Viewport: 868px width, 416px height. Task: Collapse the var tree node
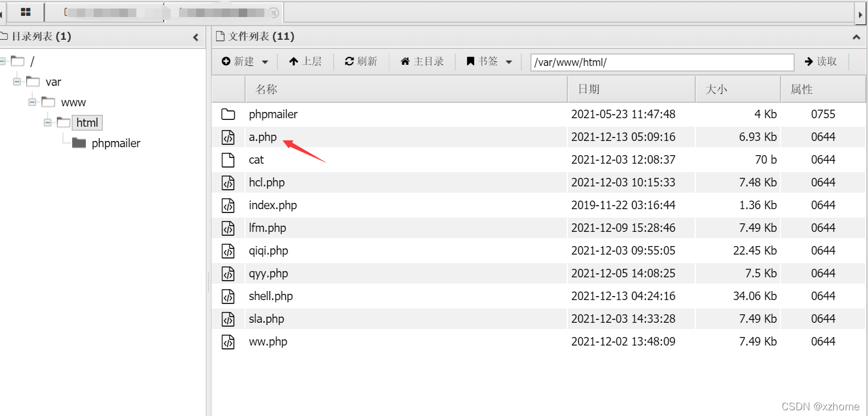(16, 81)
